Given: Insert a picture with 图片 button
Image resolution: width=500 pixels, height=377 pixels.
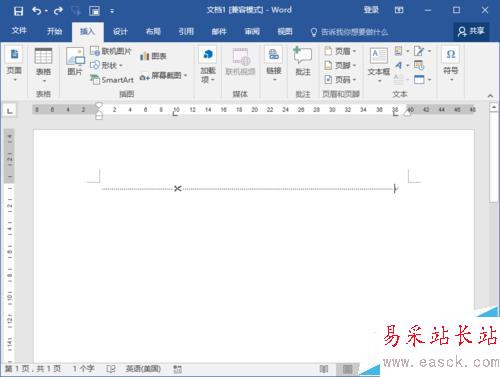Looking at the screenshot, I should (x=75, y=62).
